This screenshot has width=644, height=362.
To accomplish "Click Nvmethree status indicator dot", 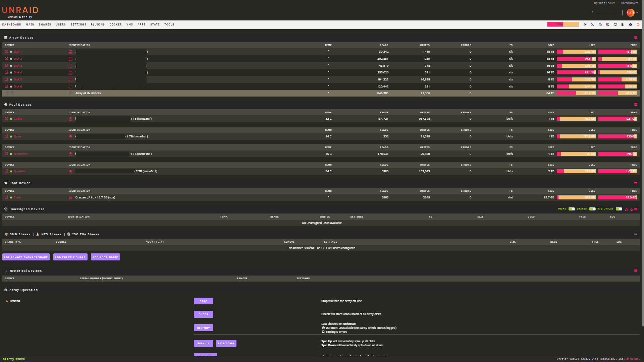I will pyautogui.click(x=11, y=154).
